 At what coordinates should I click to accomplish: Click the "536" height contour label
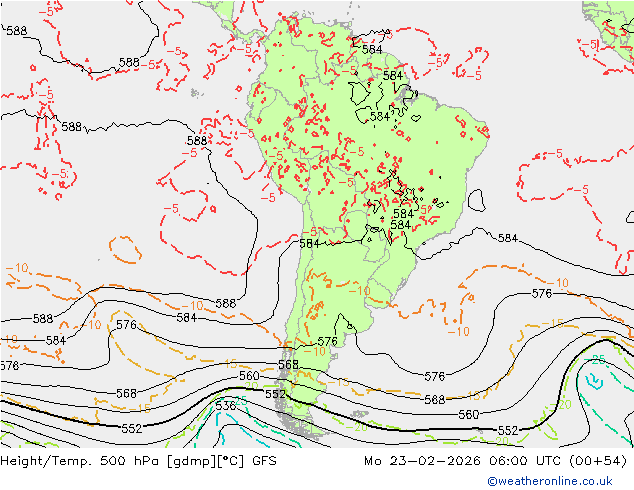225,406
